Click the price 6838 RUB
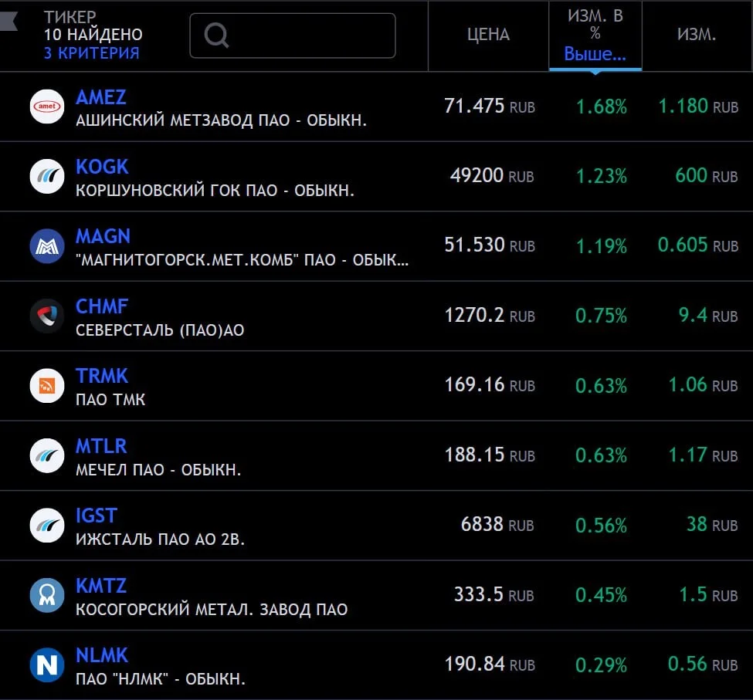 [497, 524]
